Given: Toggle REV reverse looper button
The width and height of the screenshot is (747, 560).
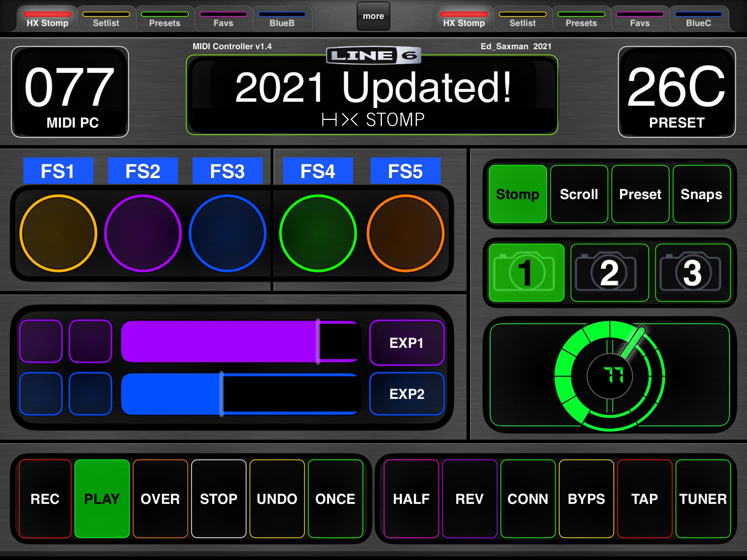Looking at the screenshot, I should coord(470,499).
